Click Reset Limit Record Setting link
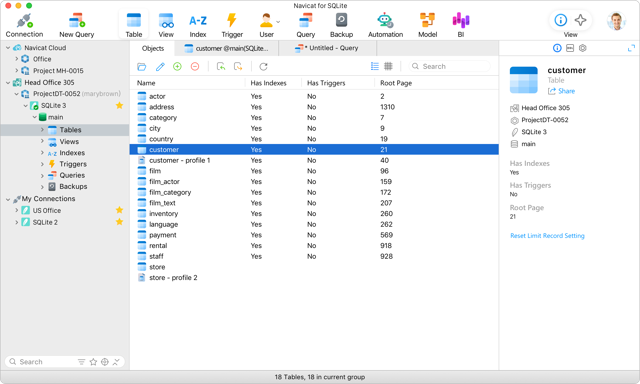Screen dimensions: 640x384 tap(547, 236)
